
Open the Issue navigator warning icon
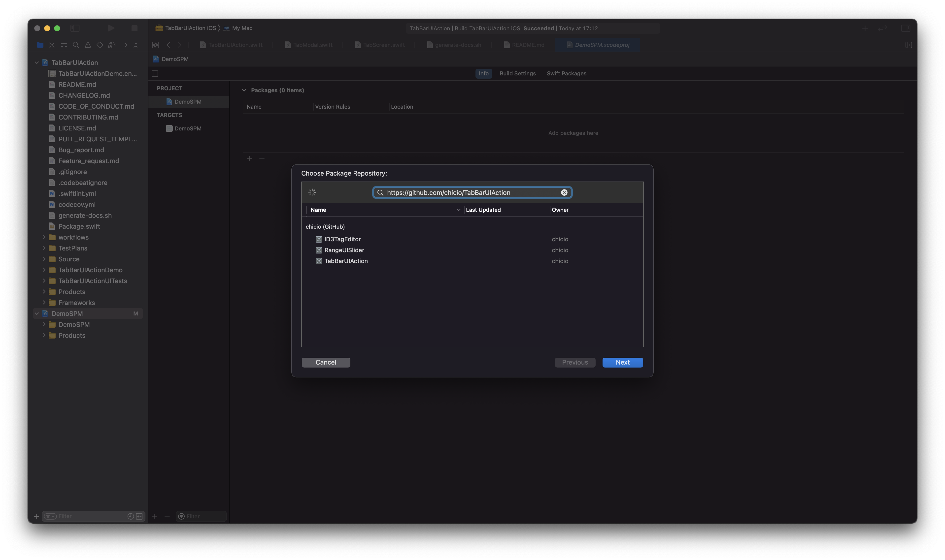pos(88,45)
